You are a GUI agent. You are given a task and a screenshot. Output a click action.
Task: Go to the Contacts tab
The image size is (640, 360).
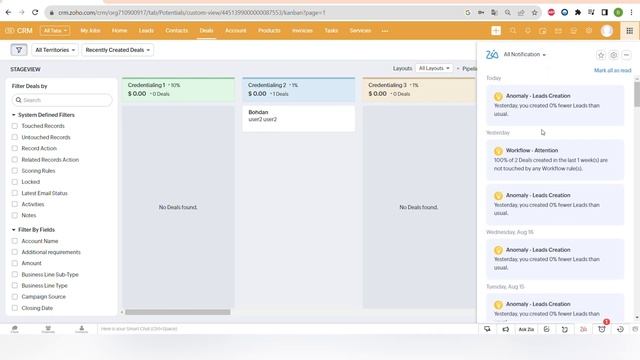(177, 31)
